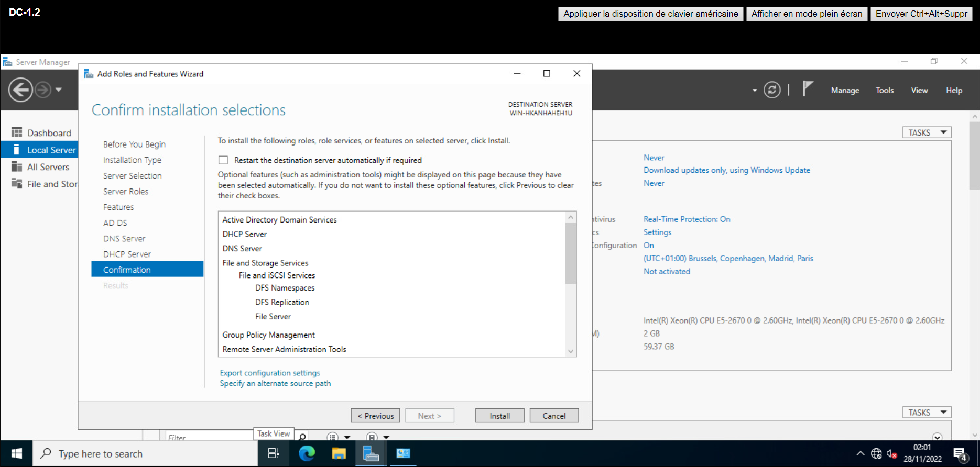Open the lower TASKS dropdown
Screen dimensions: 980x467
pyautogui.click(x=927, y=413)
